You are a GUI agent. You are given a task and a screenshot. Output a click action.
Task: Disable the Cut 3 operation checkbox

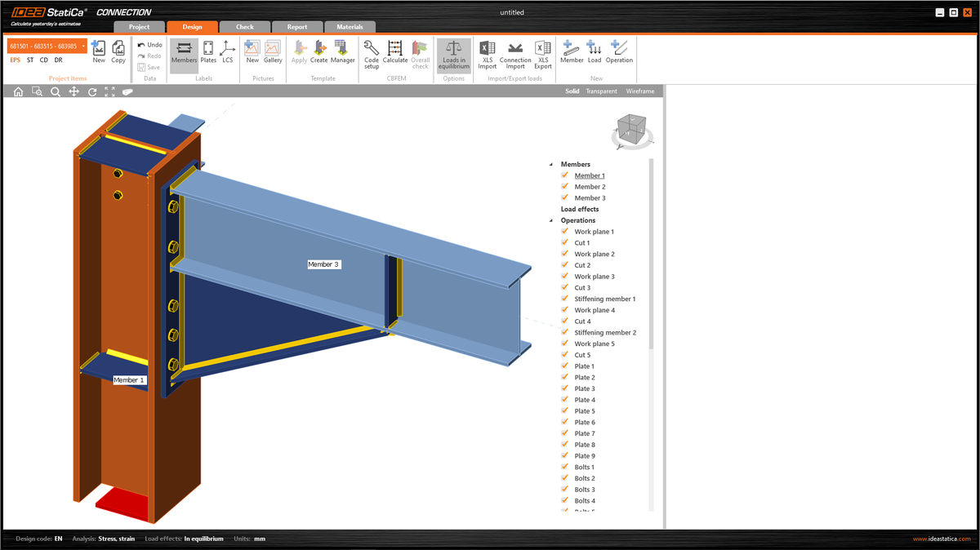coord(563,287)
